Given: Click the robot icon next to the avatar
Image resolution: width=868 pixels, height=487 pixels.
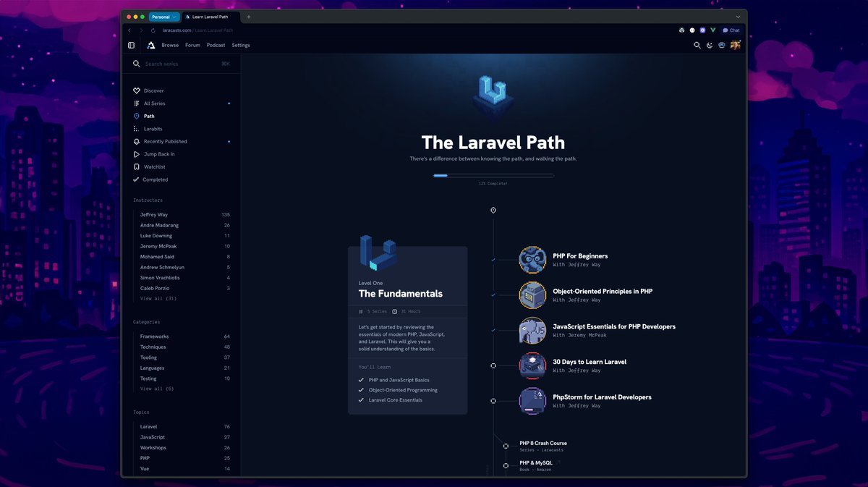Looking at the screenshot, I should click(722, 45).
